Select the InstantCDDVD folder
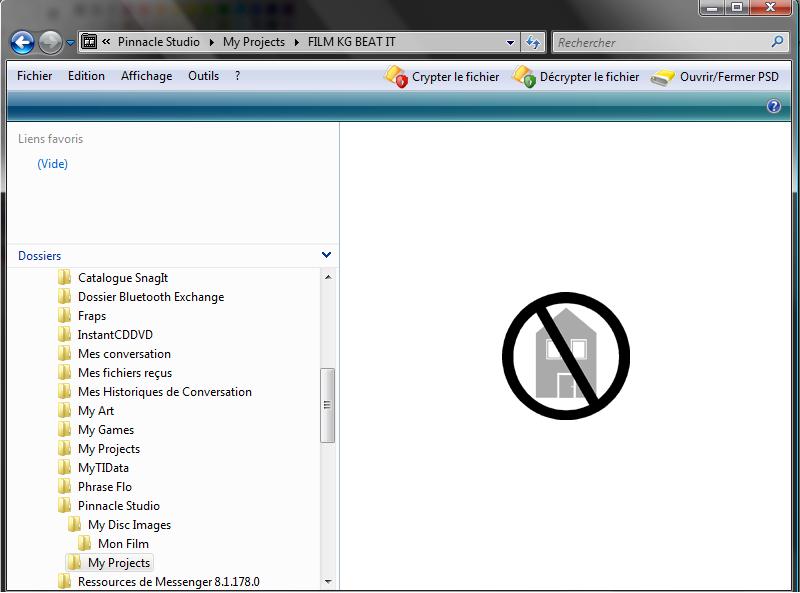This screenshot has width=800, height=593. pos(115,335)
